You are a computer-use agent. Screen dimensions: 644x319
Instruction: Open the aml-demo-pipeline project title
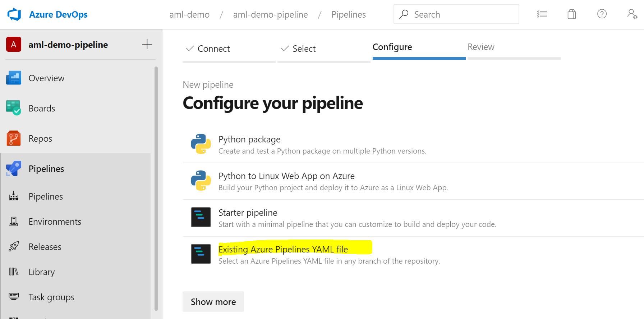pos(68,45)
